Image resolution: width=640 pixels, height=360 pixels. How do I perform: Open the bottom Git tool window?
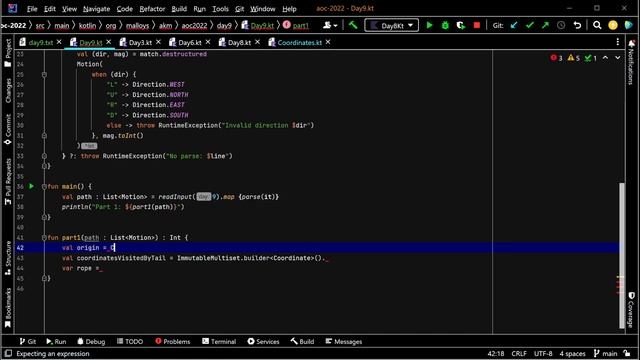28,342
